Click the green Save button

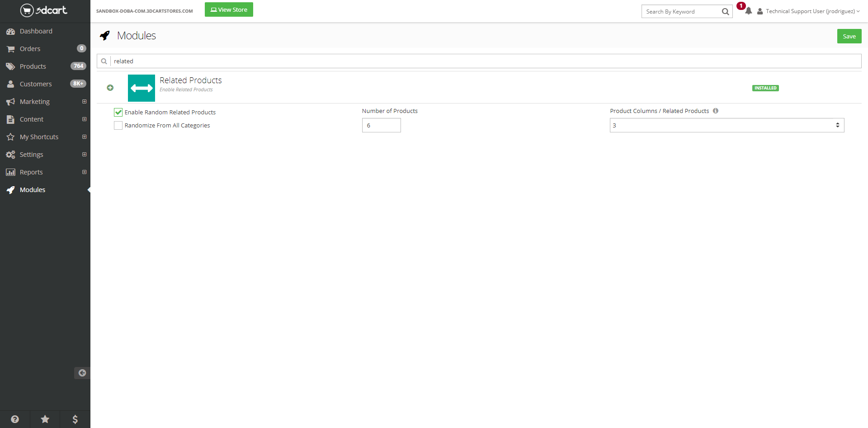click(x=849, y=37)
